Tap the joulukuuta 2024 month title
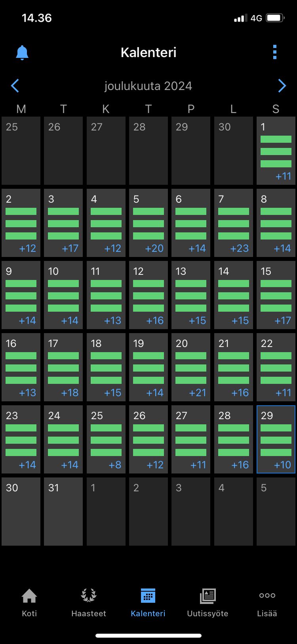 [148, 86]
